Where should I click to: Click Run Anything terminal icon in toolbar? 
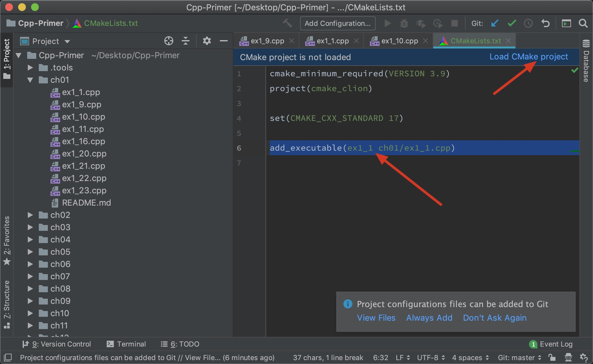tap(566, 23)
